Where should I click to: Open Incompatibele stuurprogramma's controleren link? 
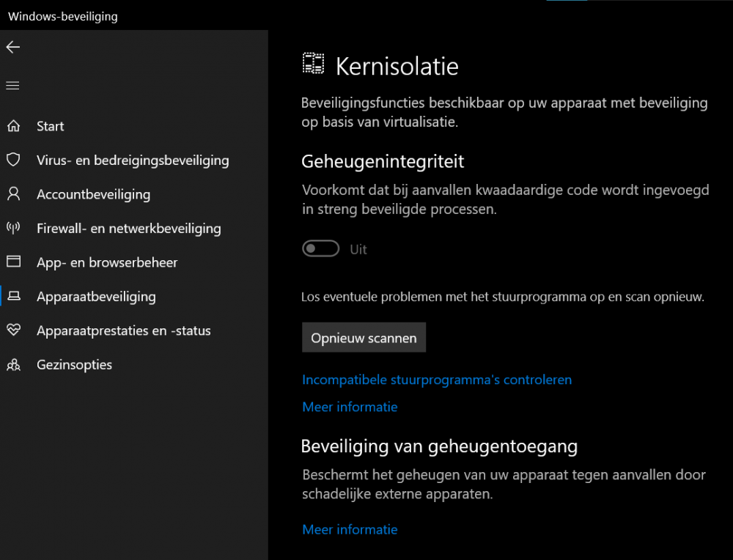437,380
